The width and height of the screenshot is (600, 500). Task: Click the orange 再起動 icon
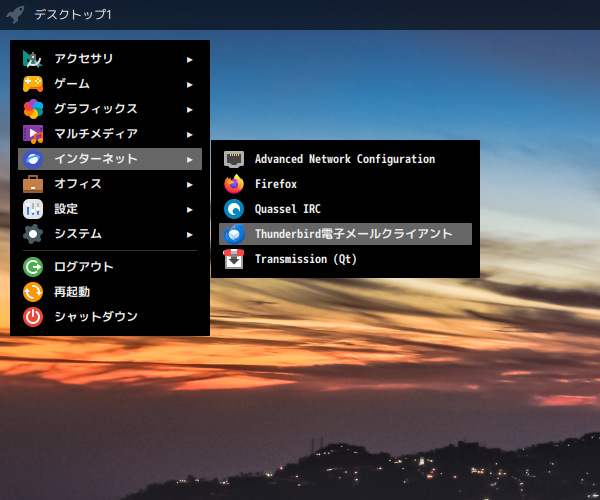pos(33,292)
